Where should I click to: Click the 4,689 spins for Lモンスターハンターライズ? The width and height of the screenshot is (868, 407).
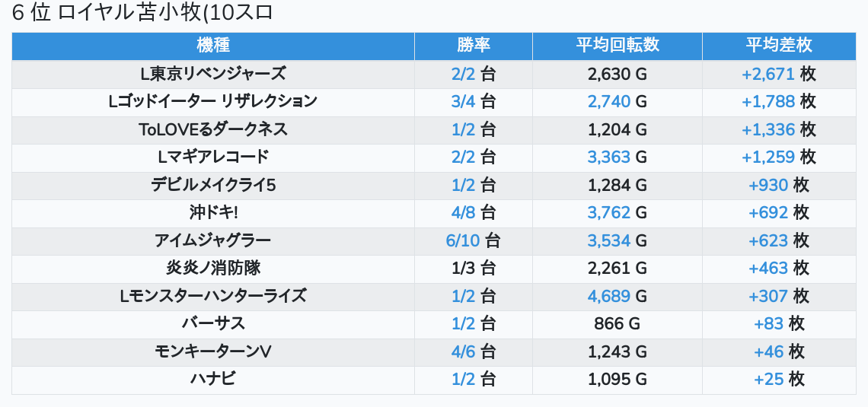point(609,296)
